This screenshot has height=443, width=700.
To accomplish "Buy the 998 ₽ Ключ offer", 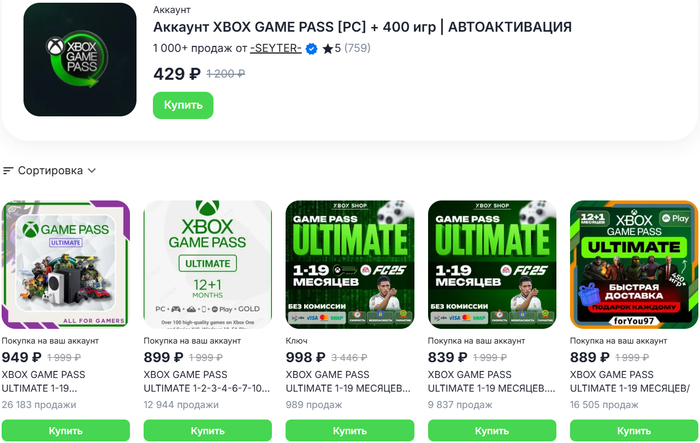I will coord(350,431).
